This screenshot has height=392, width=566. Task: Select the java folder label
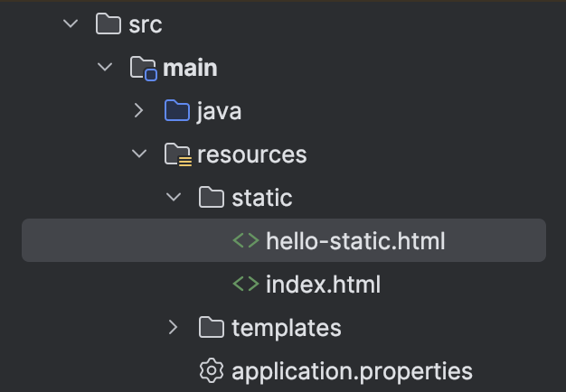[219, 111]
